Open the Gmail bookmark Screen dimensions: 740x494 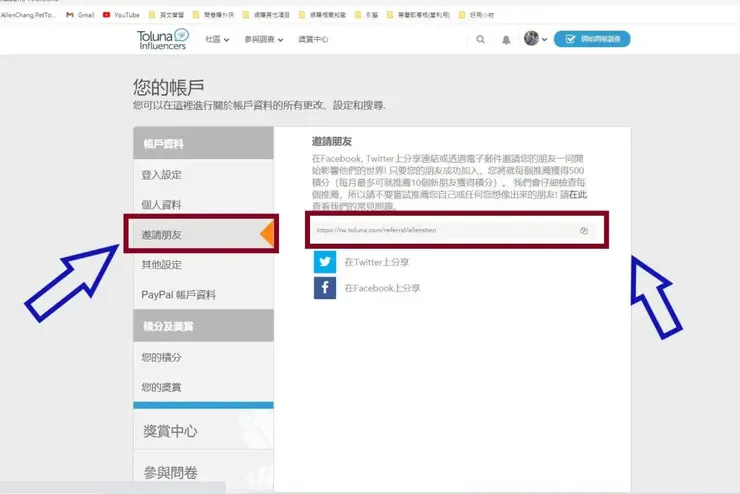[80, 15]
